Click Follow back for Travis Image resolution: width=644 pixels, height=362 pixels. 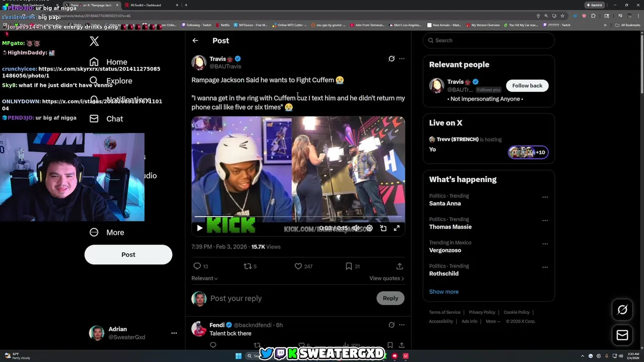[x=527, y=85]
